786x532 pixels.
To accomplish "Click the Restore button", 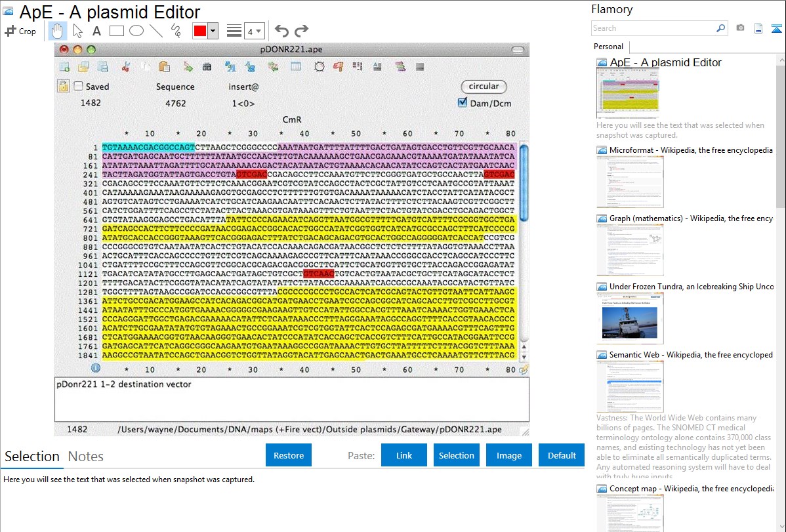I will [289, 455].
